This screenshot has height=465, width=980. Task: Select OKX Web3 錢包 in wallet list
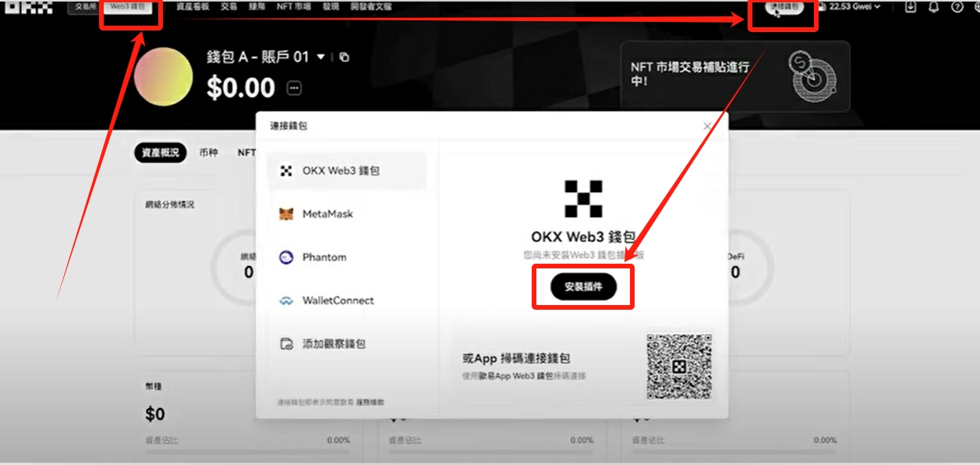pyautogui.click(x=348, y=171)
